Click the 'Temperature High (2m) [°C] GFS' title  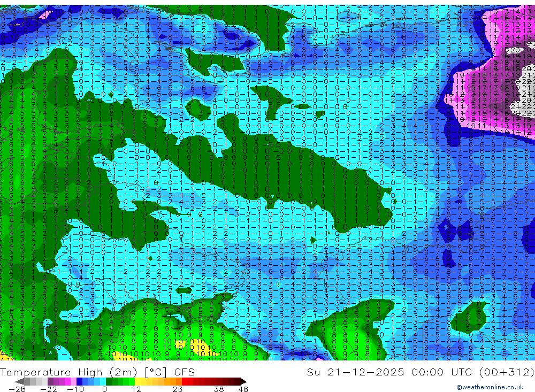point(97,372)
